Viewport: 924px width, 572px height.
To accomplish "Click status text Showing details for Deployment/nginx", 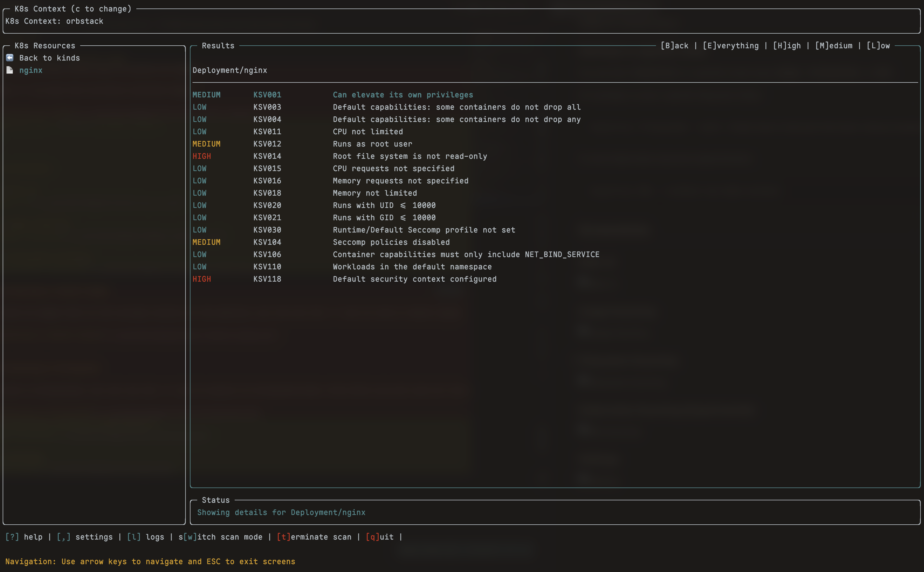I will tap(281, 513).
